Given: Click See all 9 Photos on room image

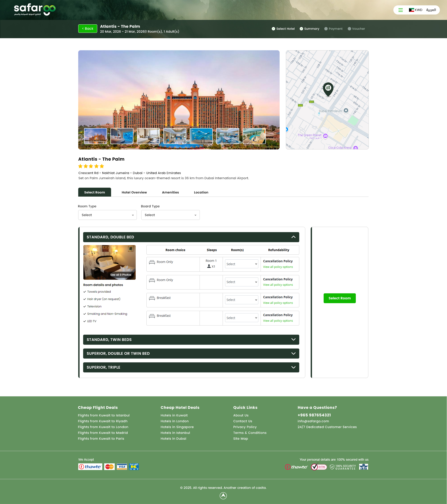Looking at the screenshot, I should (x=121, y=275).
